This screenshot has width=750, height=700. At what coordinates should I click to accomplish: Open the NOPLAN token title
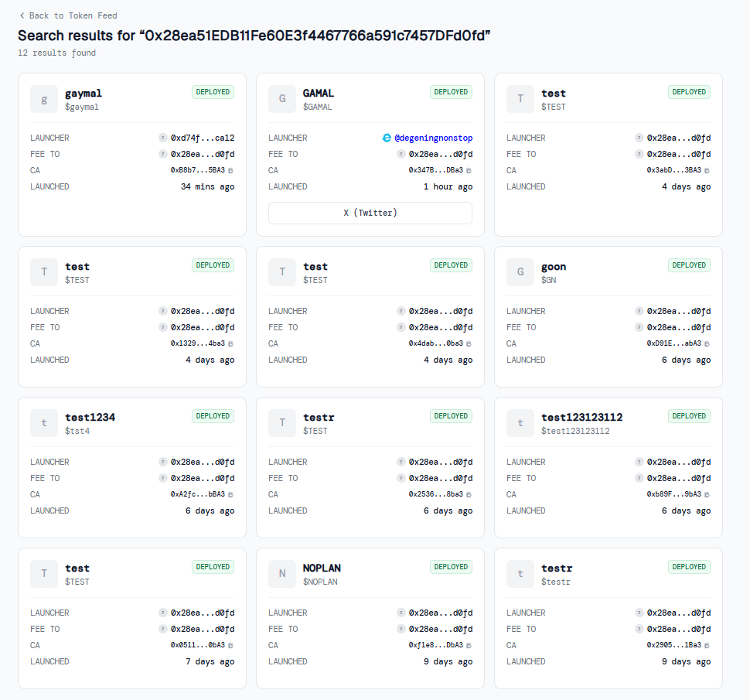pyautogui.click(x=322, y=568)
